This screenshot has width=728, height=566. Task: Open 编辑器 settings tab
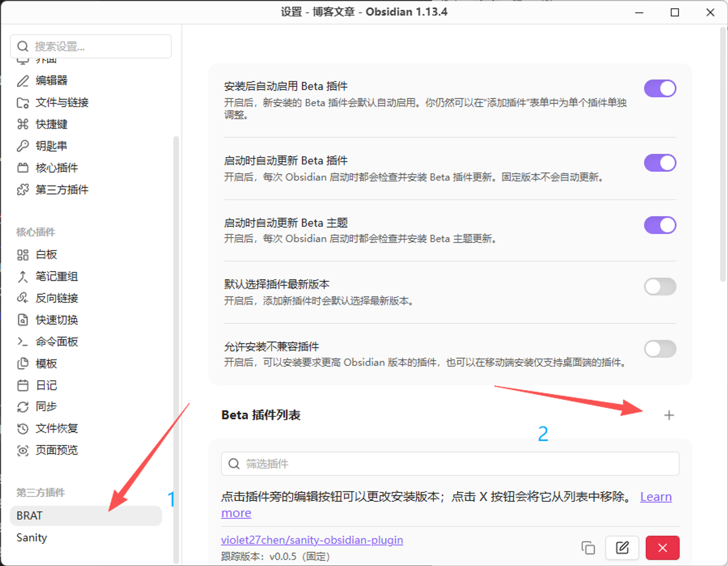[86, 81]
